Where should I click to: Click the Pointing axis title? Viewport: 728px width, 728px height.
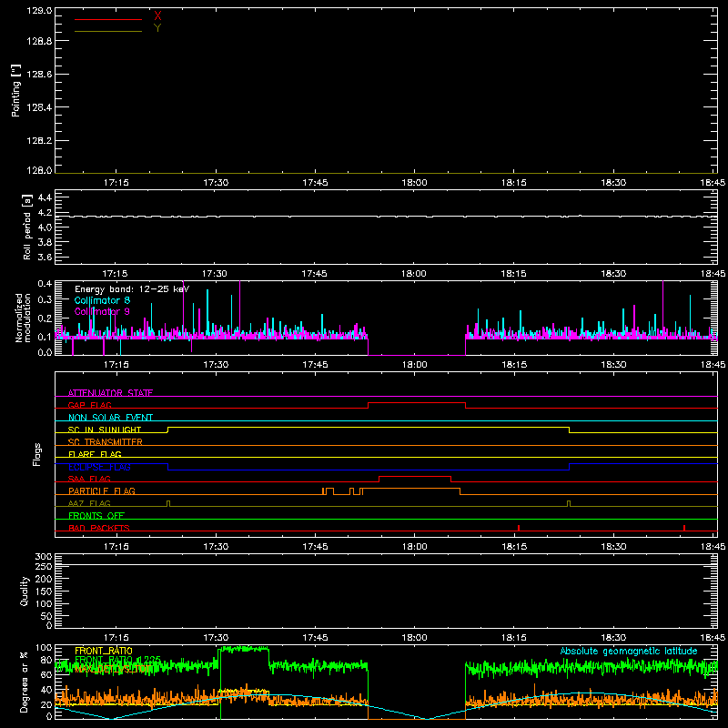[x=16, y=91]
